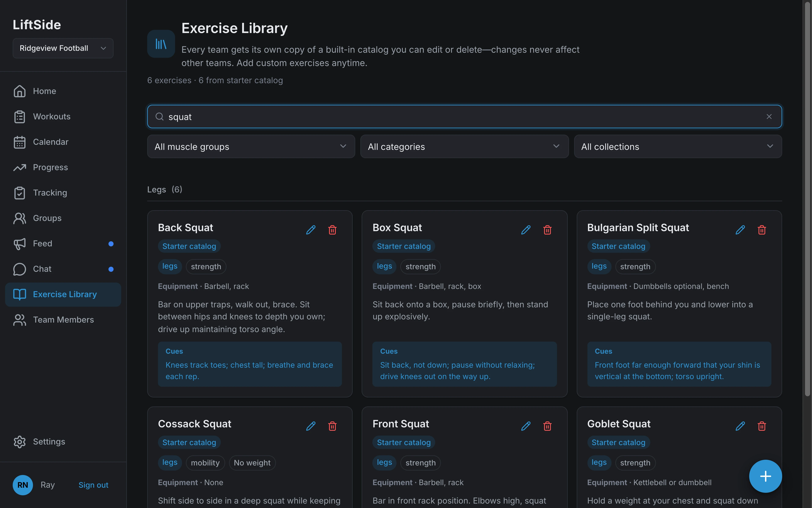Go to Home page
This screenshot has height=508, width=812.
click(x=63, y=91)
